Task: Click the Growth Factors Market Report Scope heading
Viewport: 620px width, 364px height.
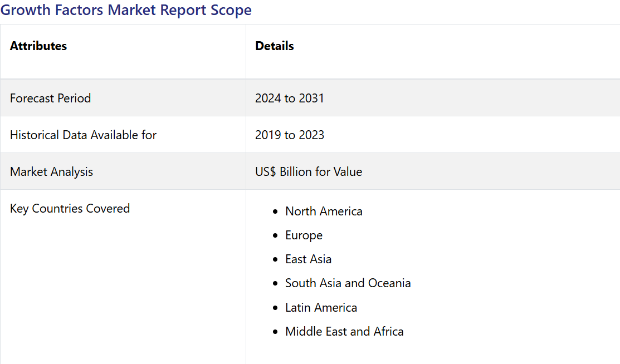Action: [126, 10]
